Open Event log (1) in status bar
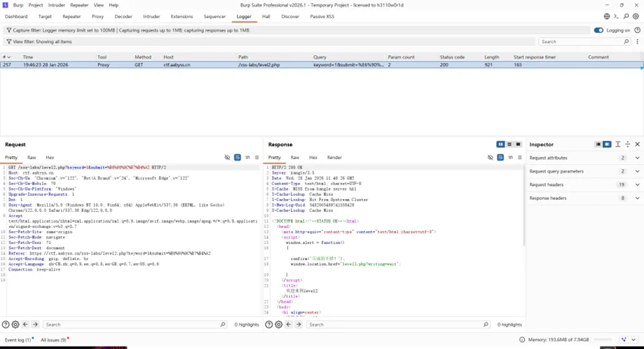Viewport: 644px width, 349px height. tap(17, 340)
